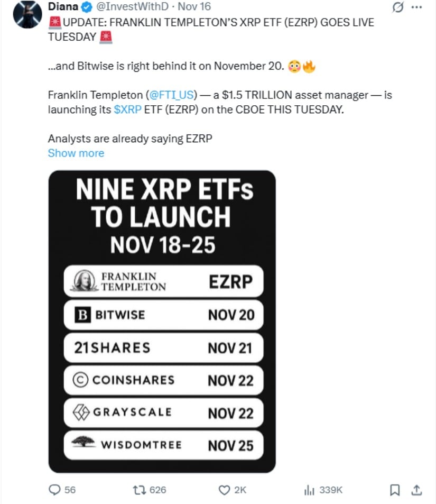Image resolution: width=436 pixels, height=504 pixels.
Task: Click the reply comment icon
Action: click(54, 490)
